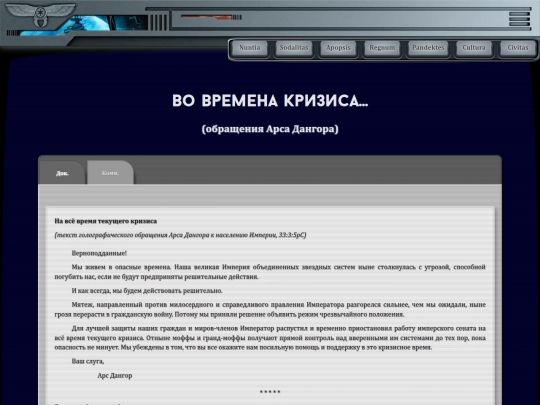The width and height of the screenshot is (540, 405).
Task: Click the closing Ваш слуга,
Action: point(88,361)
